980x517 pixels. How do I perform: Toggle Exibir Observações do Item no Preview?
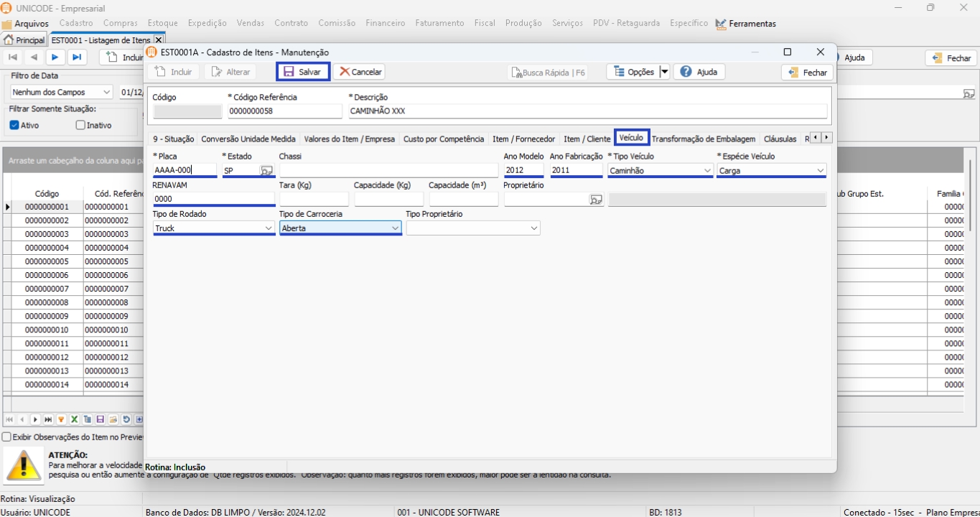pos(6,437)
